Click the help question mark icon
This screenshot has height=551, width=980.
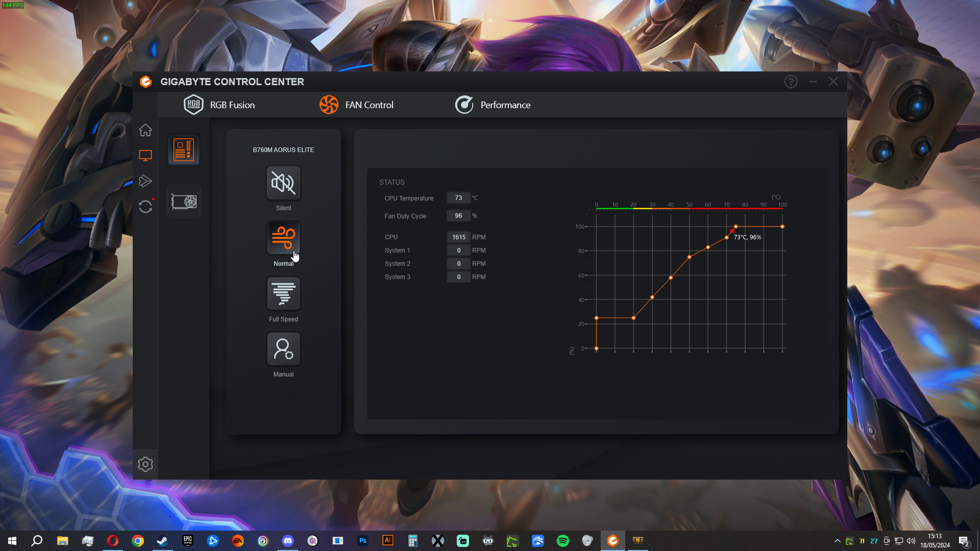point(791,82)
